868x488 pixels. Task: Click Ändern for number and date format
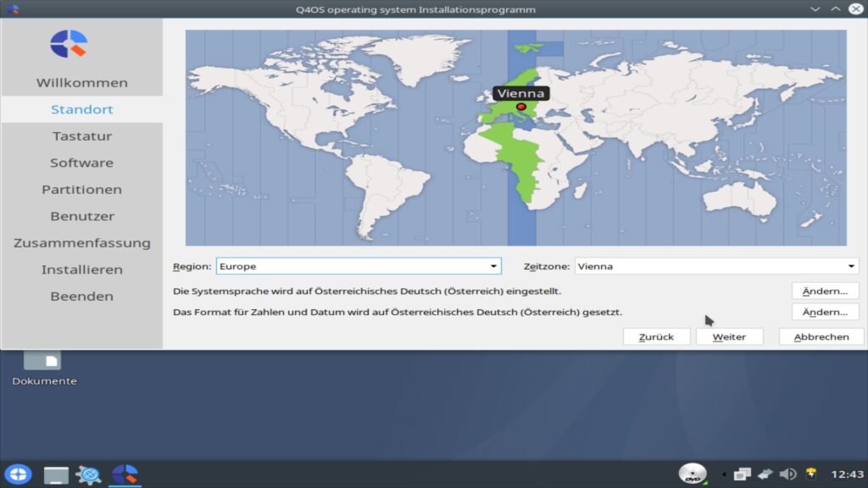825,312
